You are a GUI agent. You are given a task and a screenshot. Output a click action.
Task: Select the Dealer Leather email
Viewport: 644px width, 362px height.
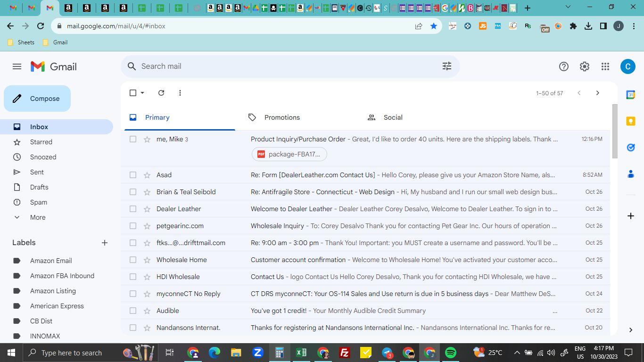pos(133,209)
